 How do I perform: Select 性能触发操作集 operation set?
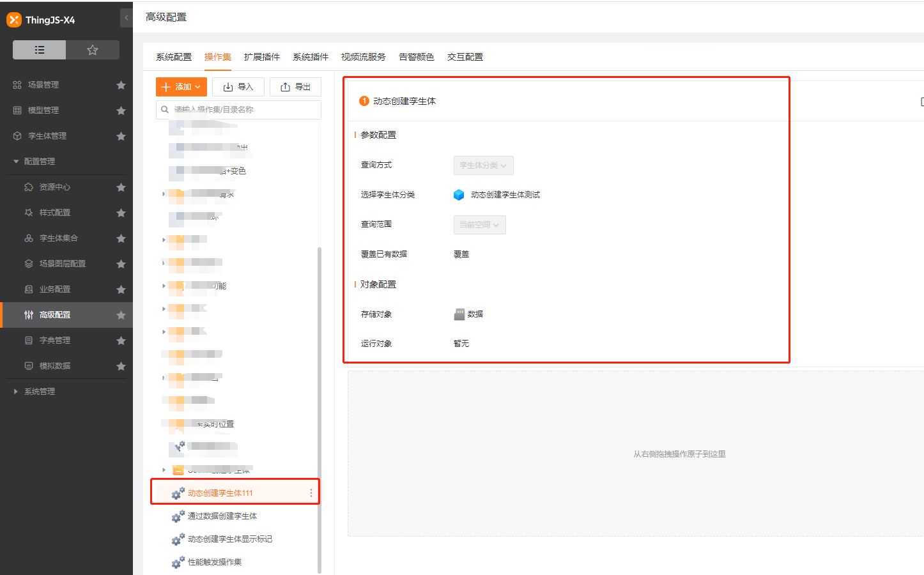point(215,562)
